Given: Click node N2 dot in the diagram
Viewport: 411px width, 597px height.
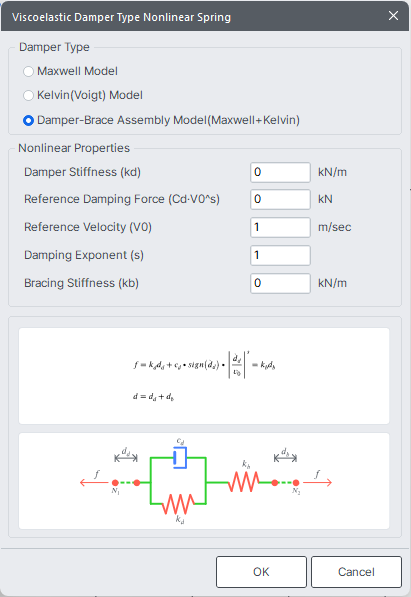Looking at the screenshot, I should click(x=296, y=483).
